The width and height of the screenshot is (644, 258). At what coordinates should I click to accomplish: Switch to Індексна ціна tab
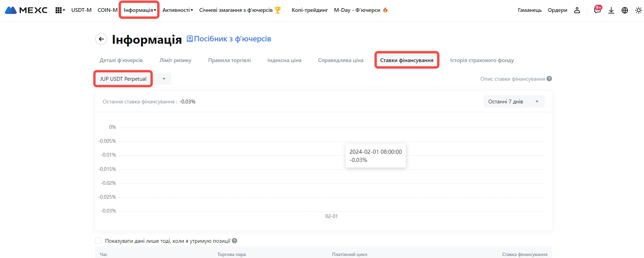click(x=284, y=60)
